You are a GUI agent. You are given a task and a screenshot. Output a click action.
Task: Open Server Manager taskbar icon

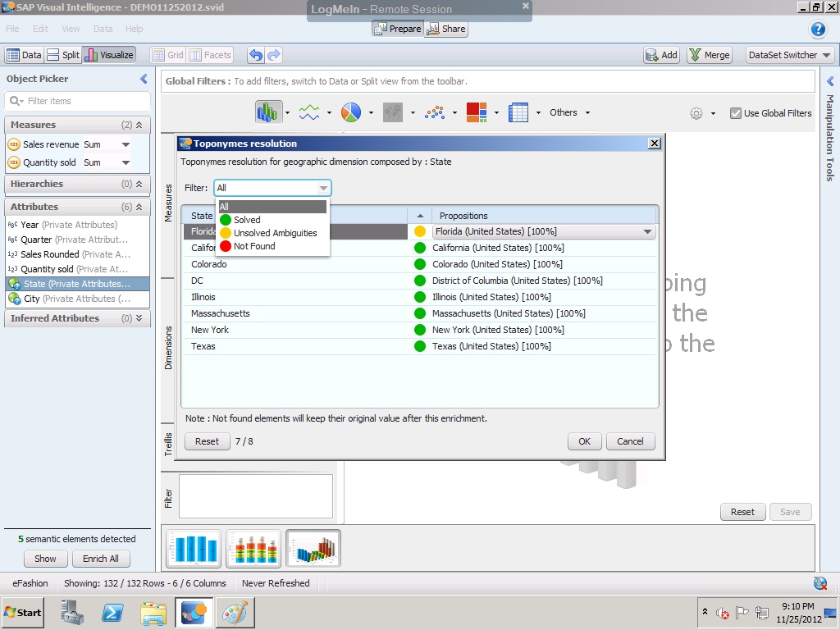(x=72, y=612)
